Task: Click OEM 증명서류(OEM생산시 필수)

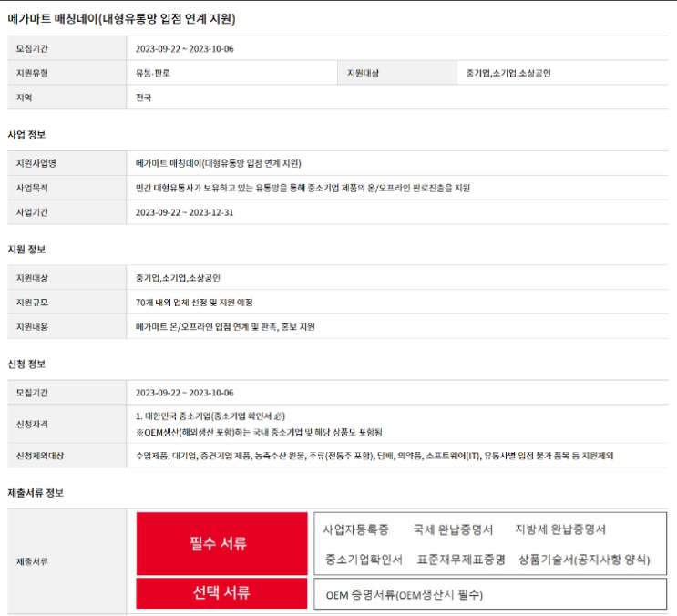Action: point(405,595)
